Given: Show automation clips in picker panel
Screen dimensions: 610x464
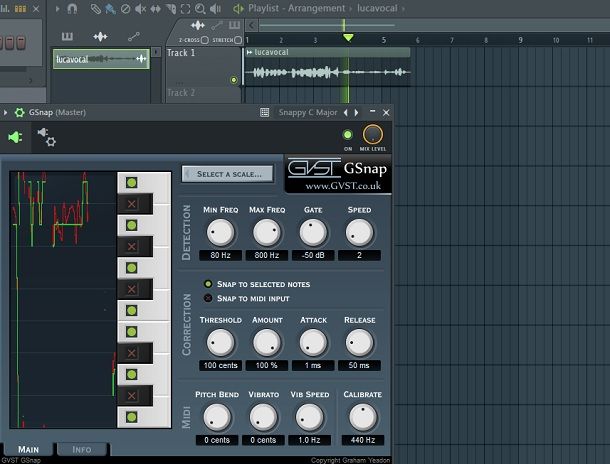Looking at the screenshot, I should 133,37.
